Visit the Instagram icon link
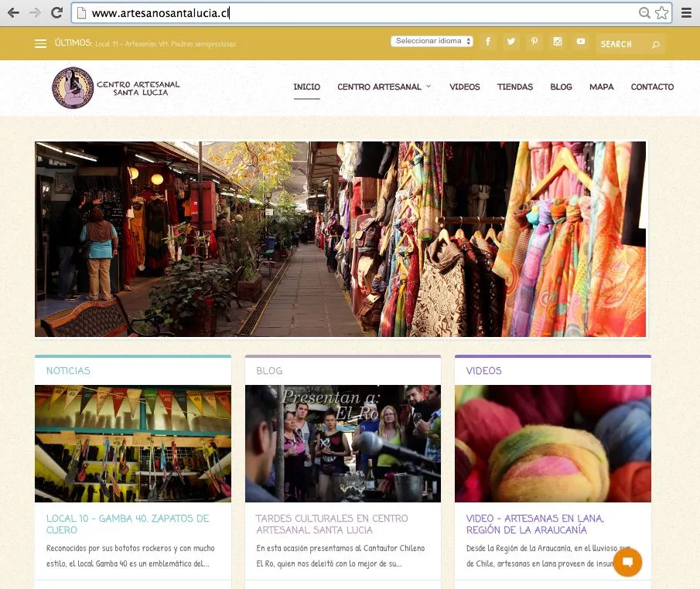This screenshot has height=589, width=700. (558, 42)
